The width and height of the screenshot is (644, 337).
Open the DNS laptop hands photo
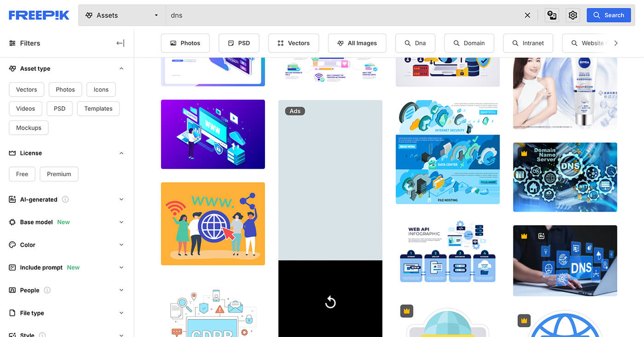[x=565, y=261]
